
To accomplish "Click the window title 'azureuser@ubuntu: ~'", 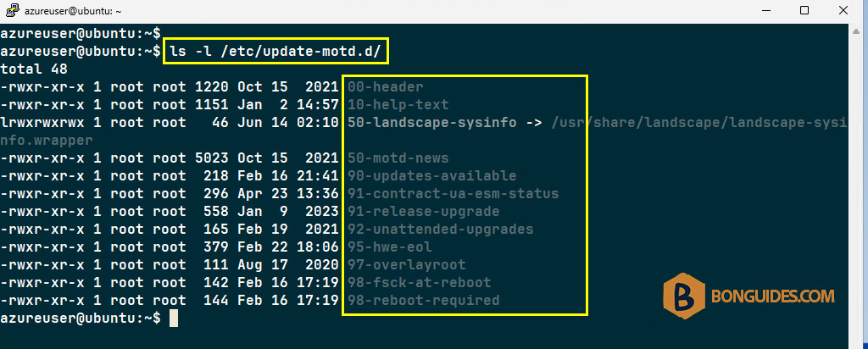I will [x=72, y=11].
